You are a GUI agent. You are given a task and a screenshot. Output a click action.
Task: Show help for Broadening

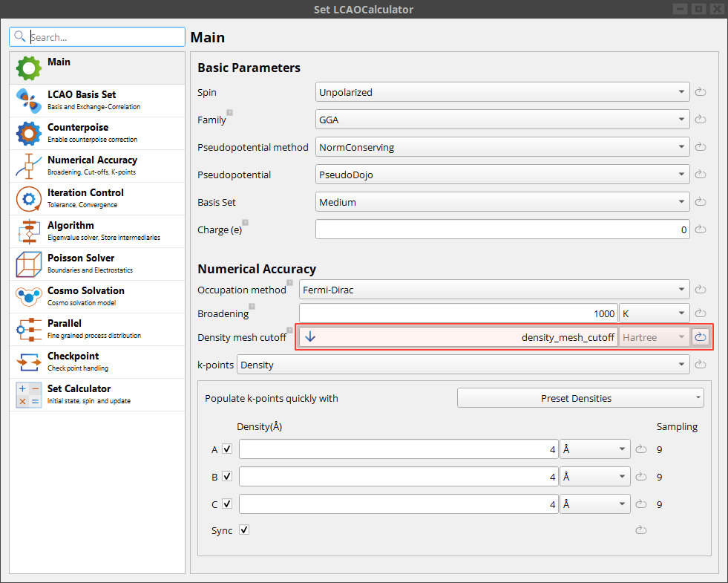coord(252,306)
